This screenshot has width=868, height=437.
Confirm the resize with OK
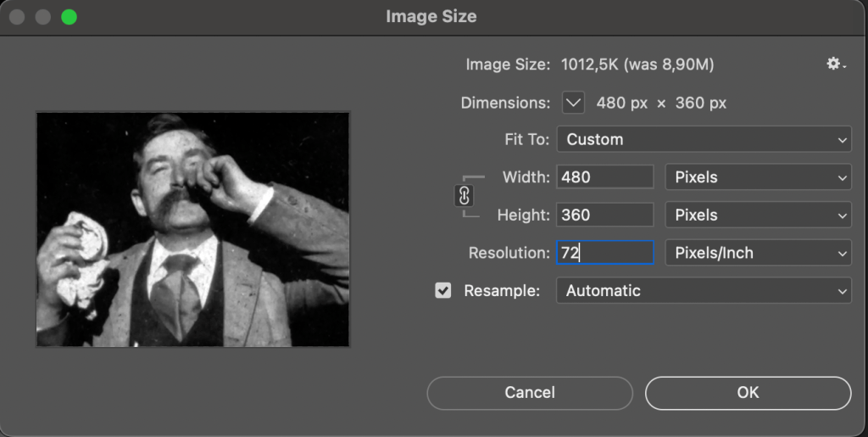(748, 393)
